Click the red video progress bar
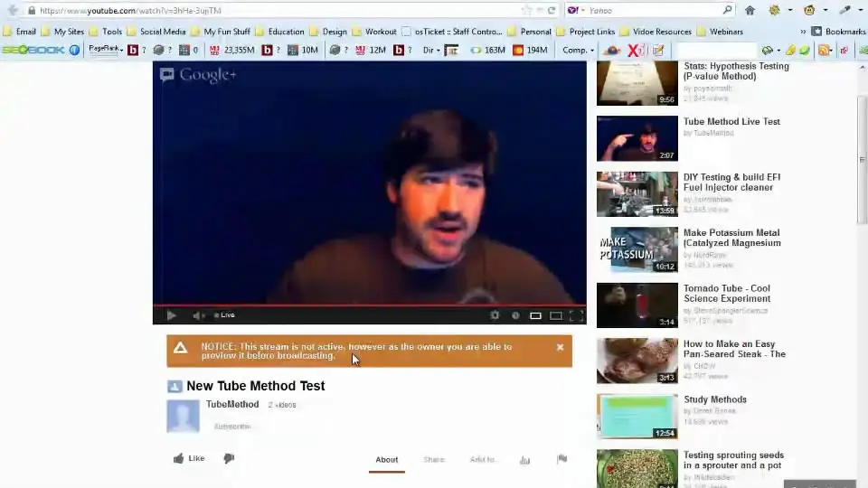 [x=369, y=305]
